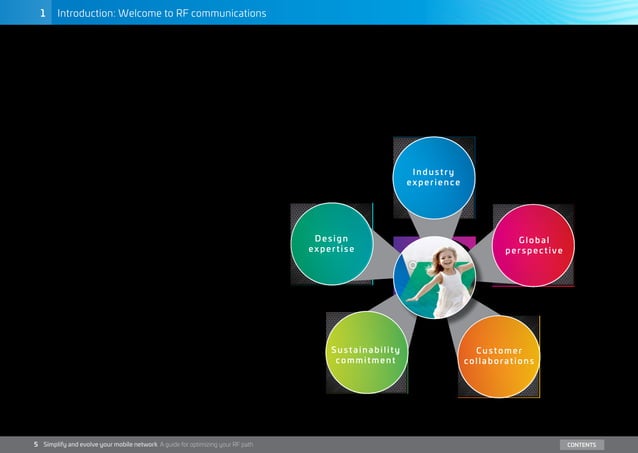
Task: Click the central photo of the running girl
Action: pyautogui.click(x=435, y=277)
